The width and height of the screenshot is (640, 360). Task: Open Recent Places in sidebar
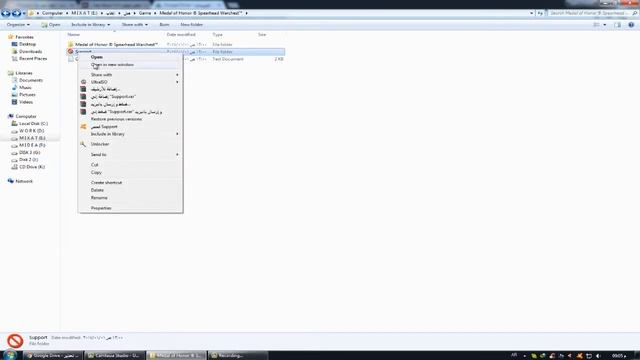tap(33, 59)
